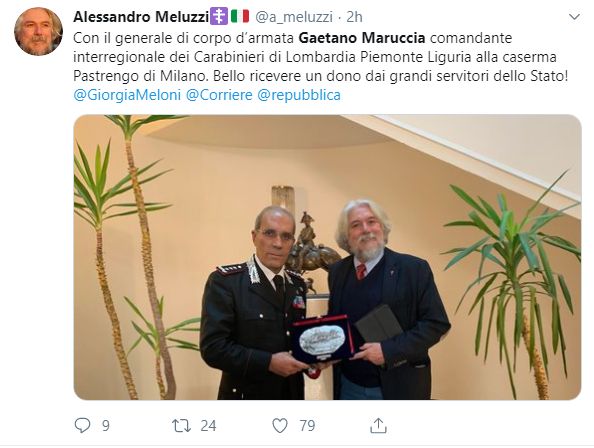Click the 2h tweet timestamp
Screen dimensions: 594x448
(x=354, y=17)
